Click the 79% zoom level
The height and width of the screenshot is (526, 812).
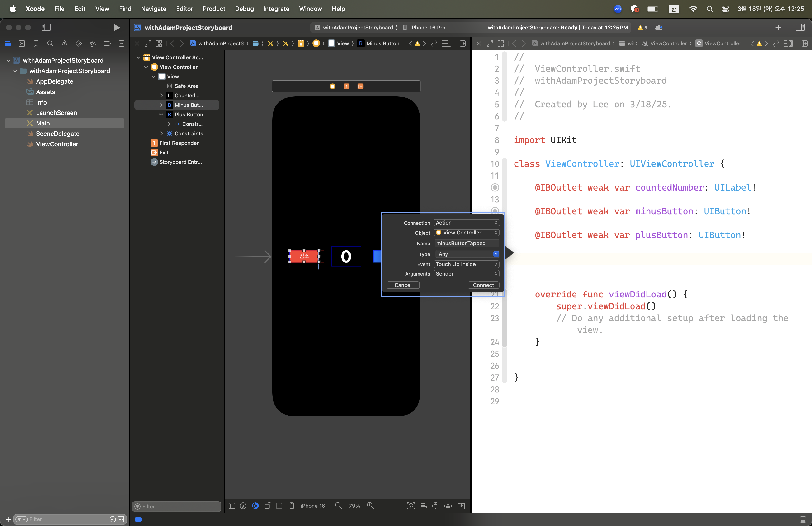(354, 506)
